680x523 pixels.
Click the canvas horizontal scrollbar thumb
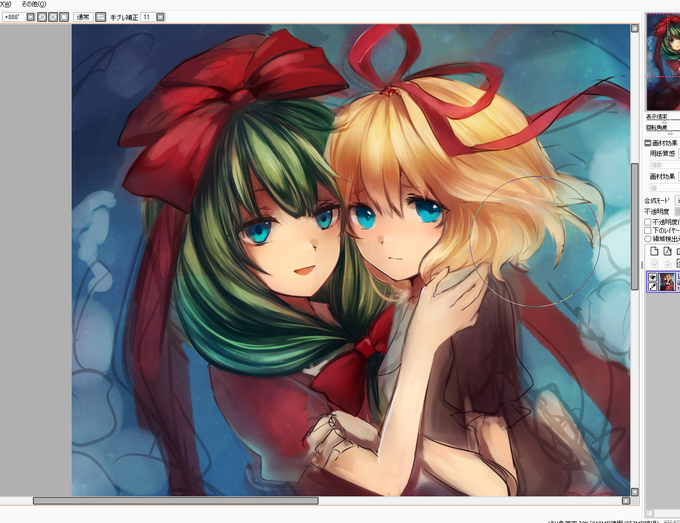coord(176,501)
